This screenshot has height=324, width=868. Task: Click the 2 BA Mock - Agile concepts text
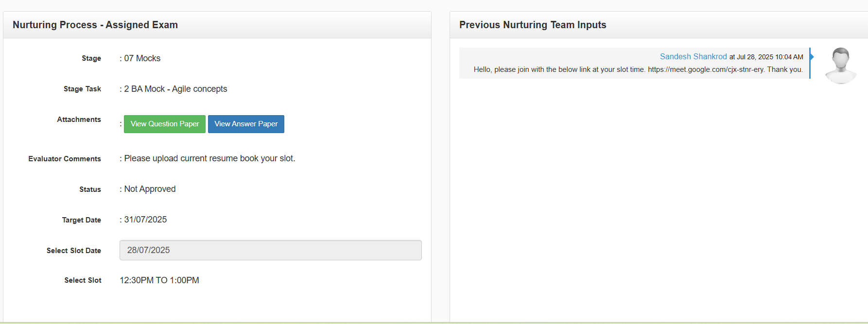click(175, 89)
